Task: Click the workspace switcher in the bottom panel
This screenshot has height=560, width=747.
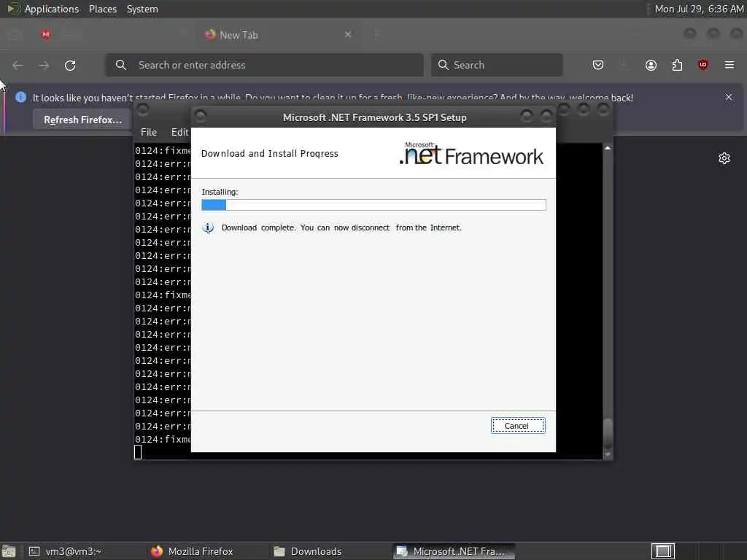Action: 663,551
